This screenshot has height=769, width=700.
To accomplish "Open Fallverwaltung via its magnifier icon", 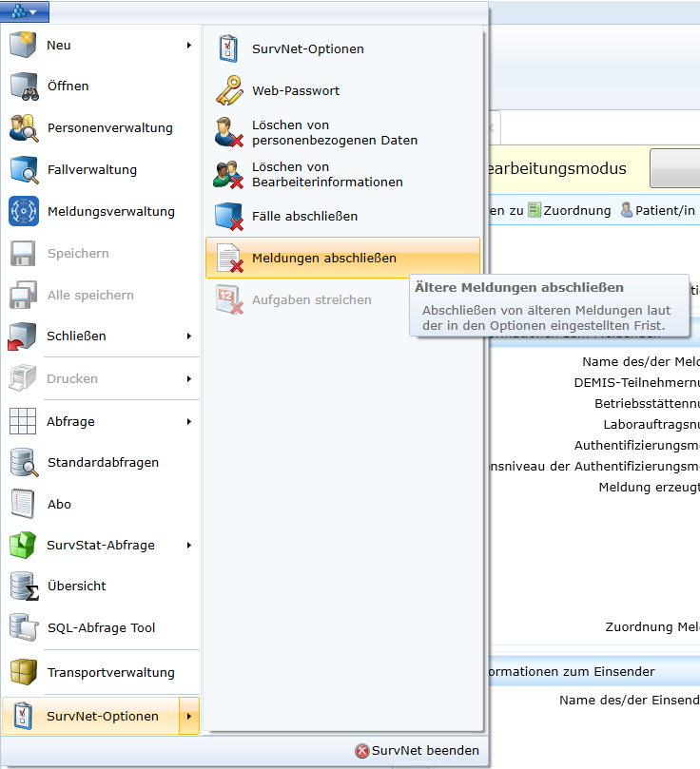I will click(23, 170).
